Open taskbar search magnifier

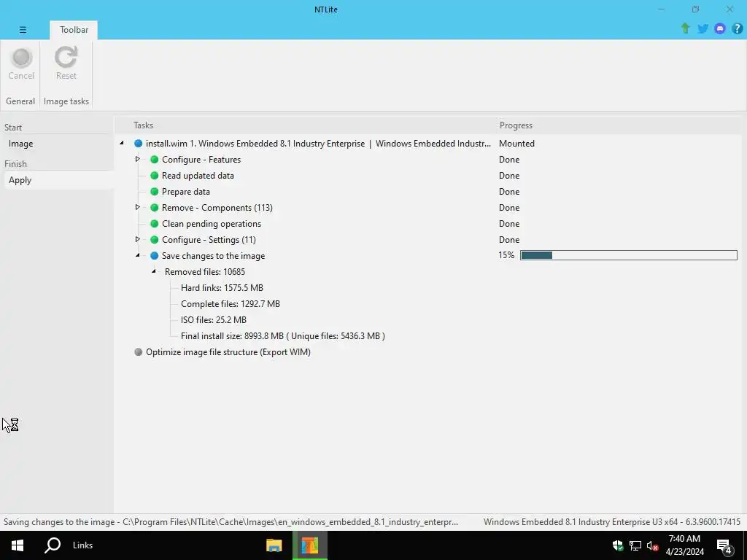click(x=53, y=545)
